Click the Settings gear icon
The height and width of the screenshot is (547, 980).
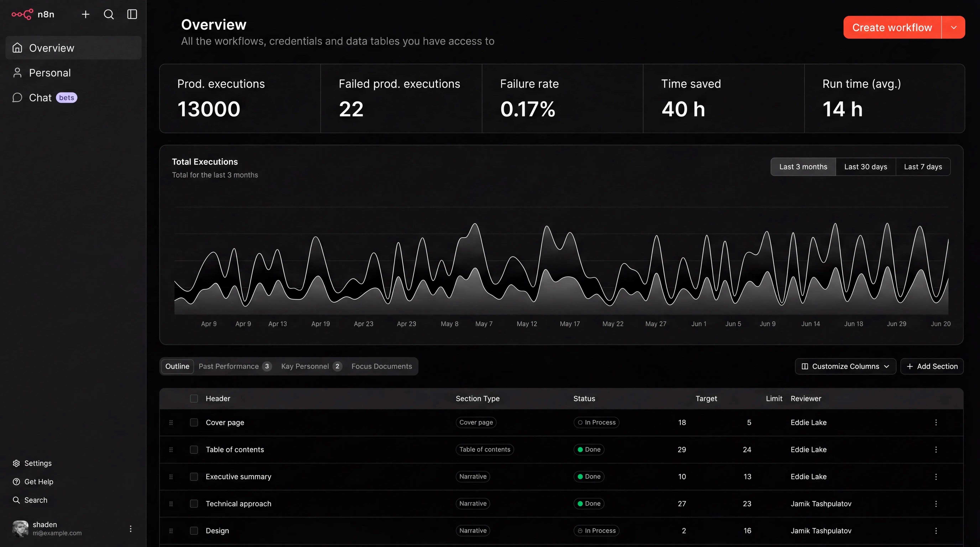click(x=16, y=463)
